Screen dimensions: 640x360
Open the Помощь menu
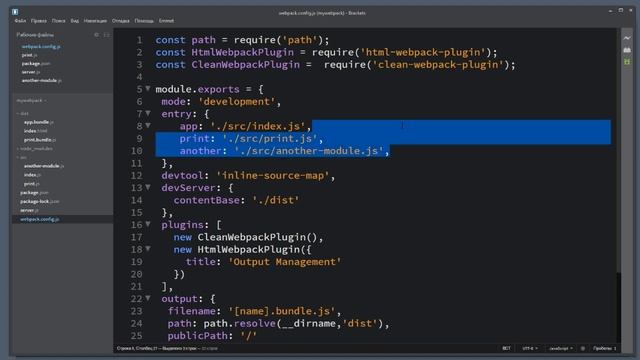[144, 20]
